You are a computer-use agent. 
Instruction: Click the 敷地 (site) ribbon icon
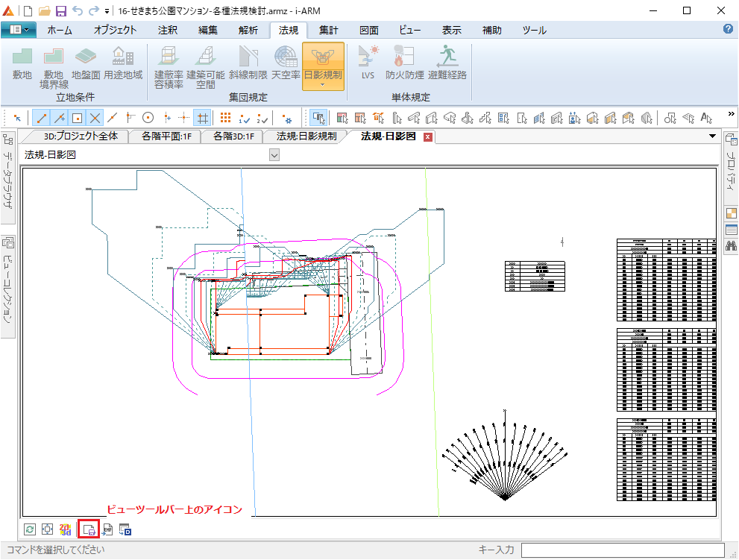click(22, 64)
